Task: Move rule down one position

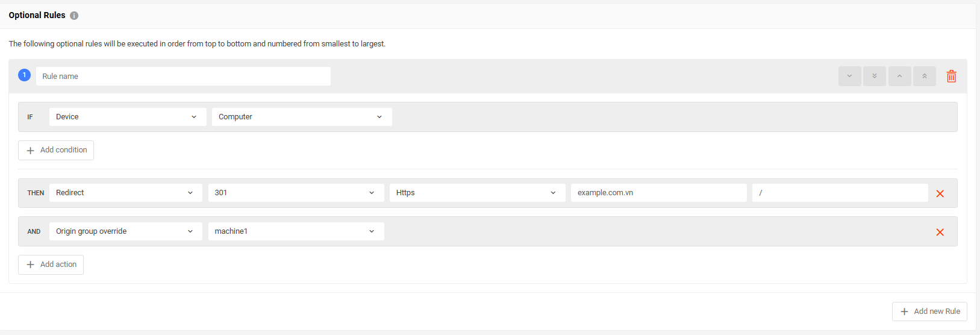Action: [849, 76]
